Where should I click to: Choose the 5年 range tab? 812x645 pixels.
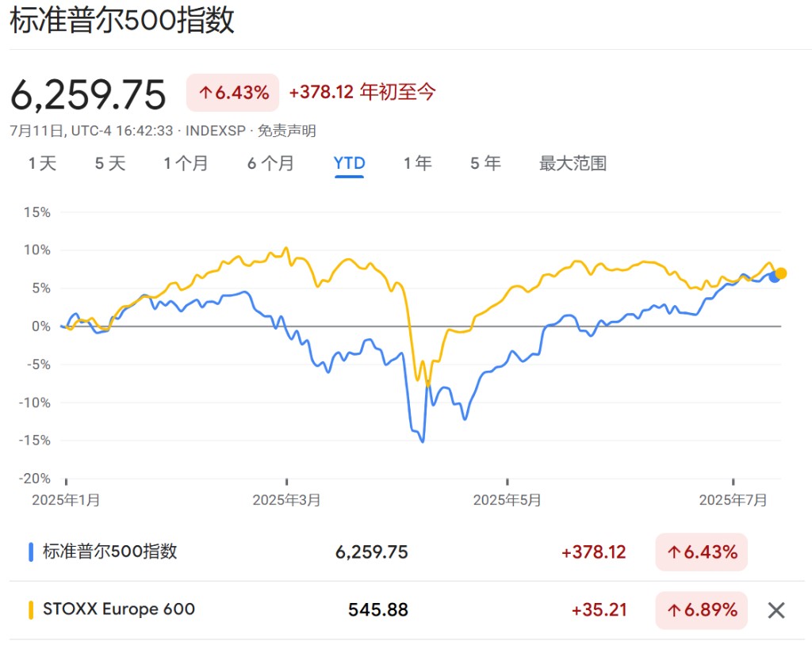click(485, 163)
